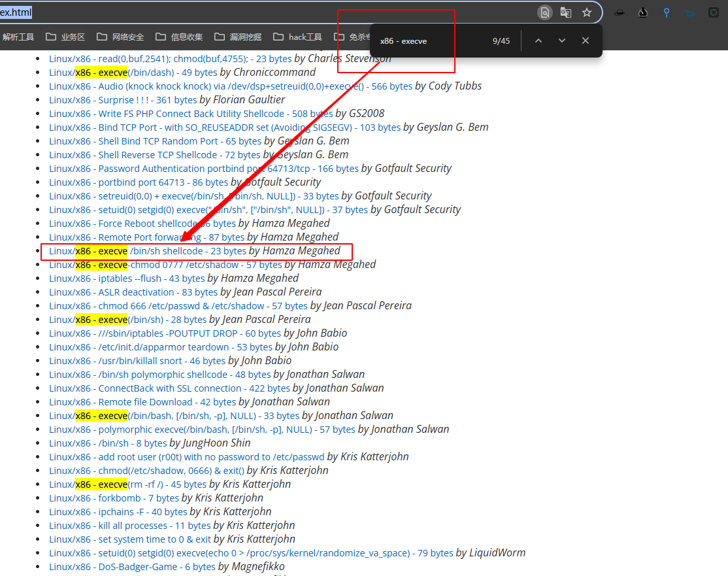Jump to next find match arrow
728x576 pixels.
[562, 41]
